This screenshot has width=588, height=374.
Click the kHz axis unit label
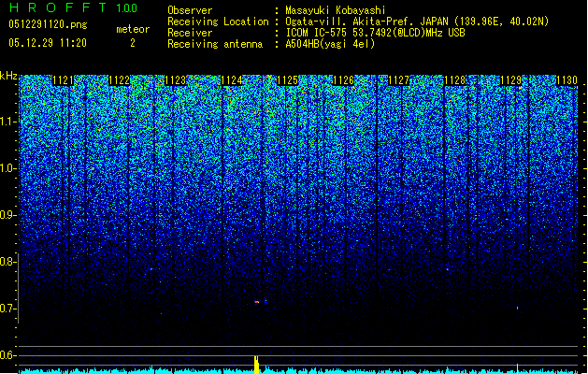point(8,76)
